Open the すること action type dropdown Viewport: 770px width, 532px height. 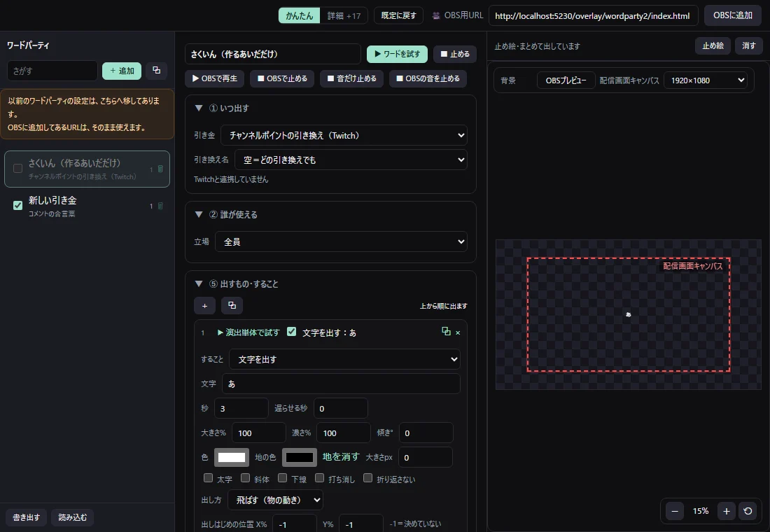click(x=344, y=359)
